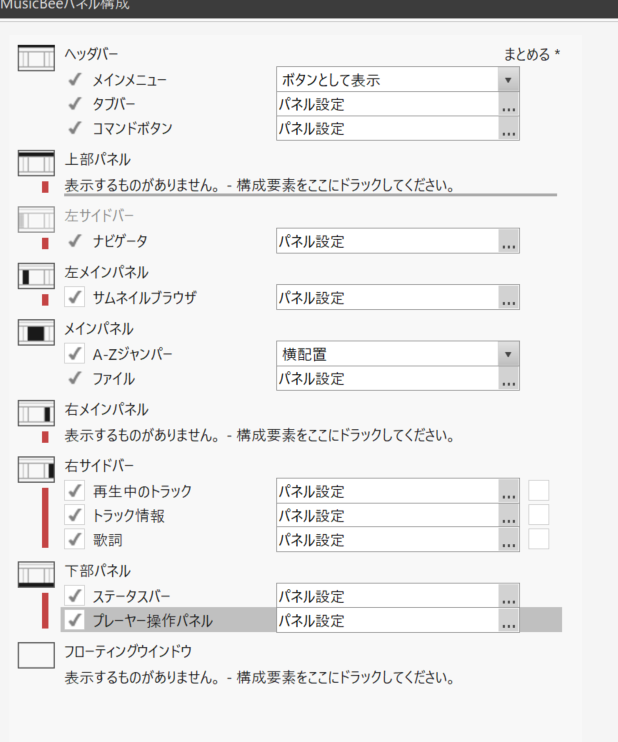Disable the 歌詞 panel checkbox

point(74,540)
